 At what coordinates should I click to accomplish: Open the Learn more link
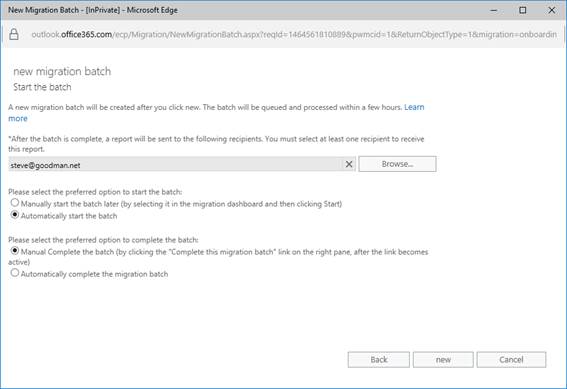click(414, 107)
